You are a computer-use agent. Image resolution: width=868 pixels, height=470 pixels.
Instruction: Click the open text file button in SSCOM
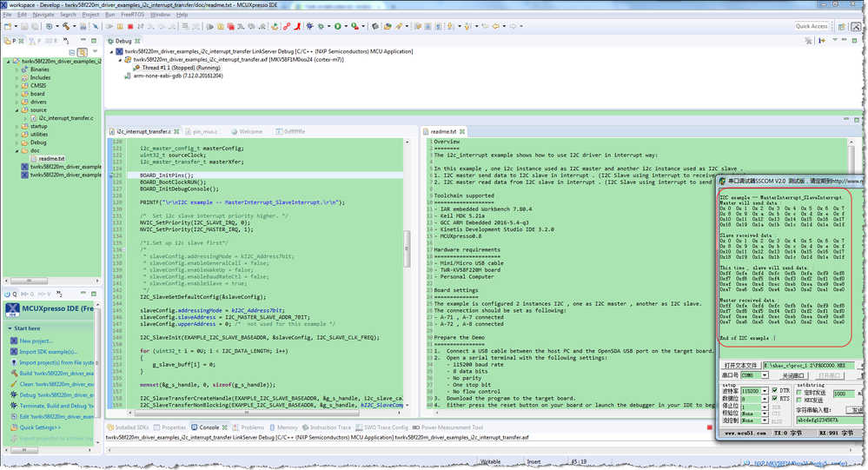click(740, 366)
